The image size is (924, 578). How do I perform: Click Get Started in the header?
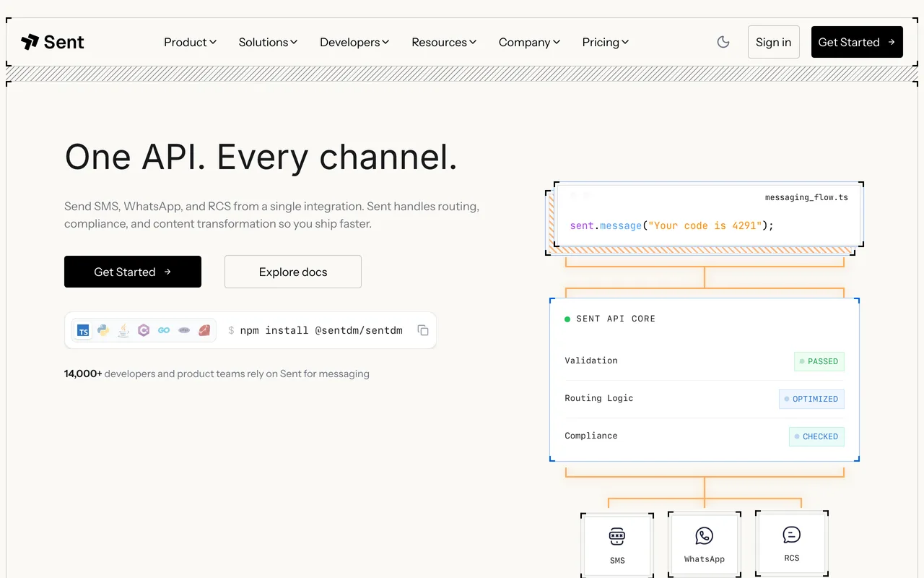tap(857, 42)
